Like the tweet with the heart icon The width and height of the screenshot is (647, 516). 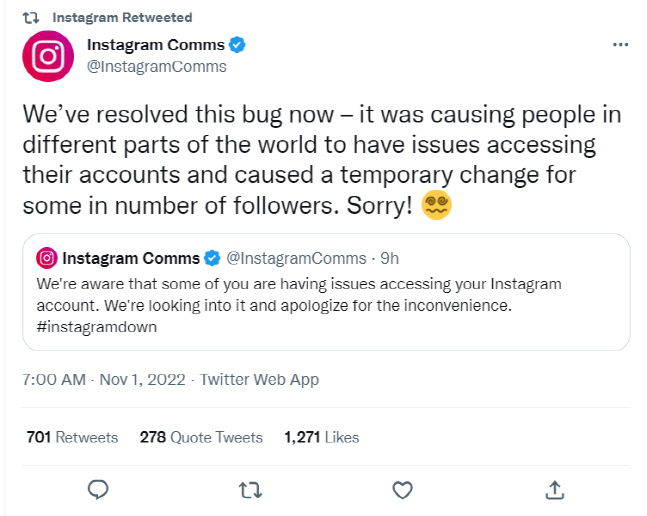coord(402,490)
